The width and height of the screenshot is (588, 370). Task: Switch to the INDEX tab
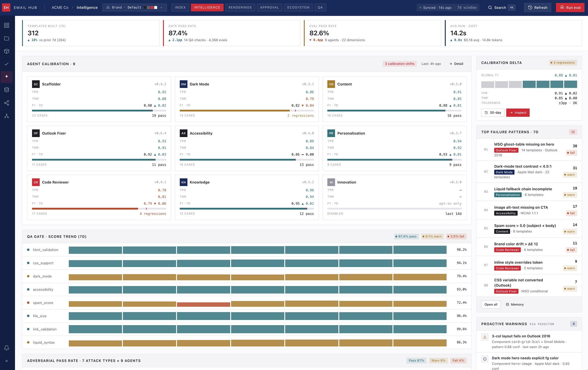tap(180, 7)
